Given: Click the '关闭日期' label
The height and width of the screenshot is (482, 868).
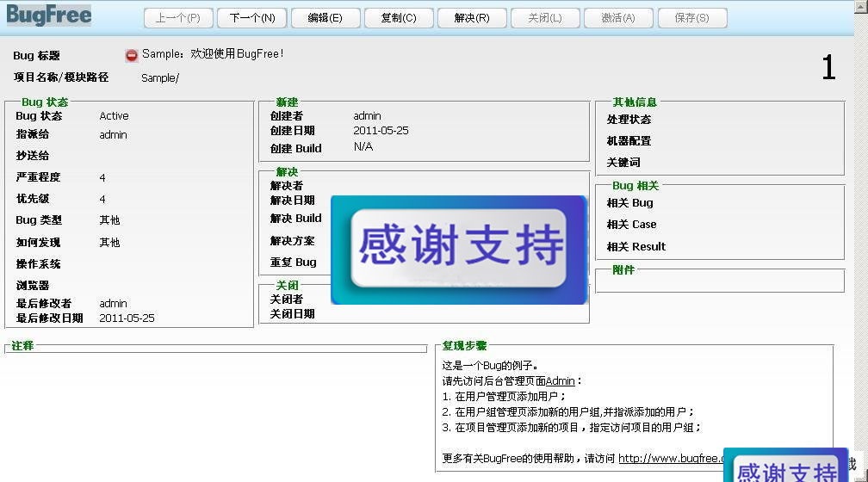Looking at the screenshot, I should pyautogui.click(x=292, y=314).
